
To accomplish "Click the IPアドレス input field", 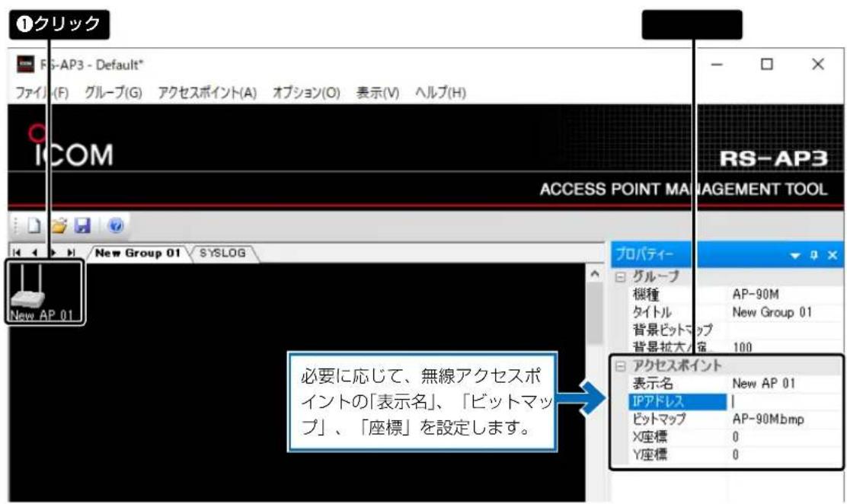I will coord(786,401).
